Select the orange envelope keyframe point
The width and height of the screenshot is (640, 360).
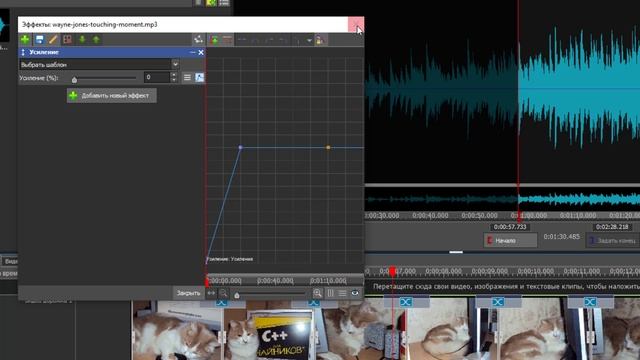328,147
